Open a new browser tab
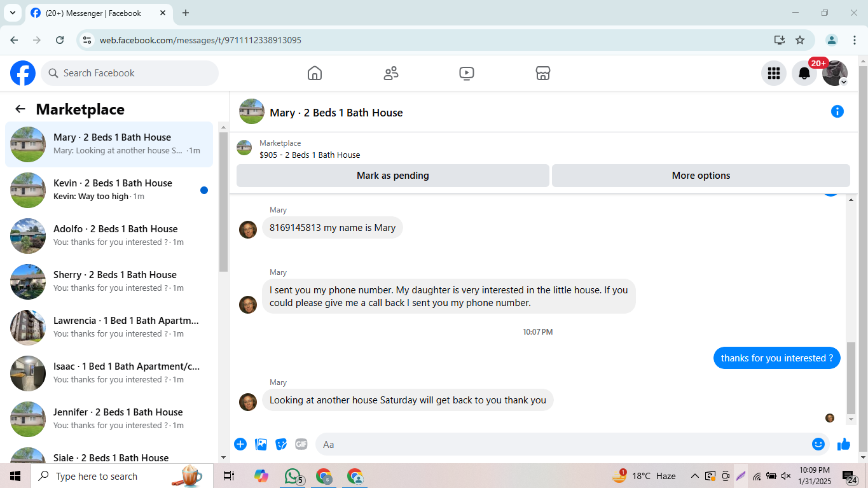Viewport: 868px width, 488px height. point(186,13)
